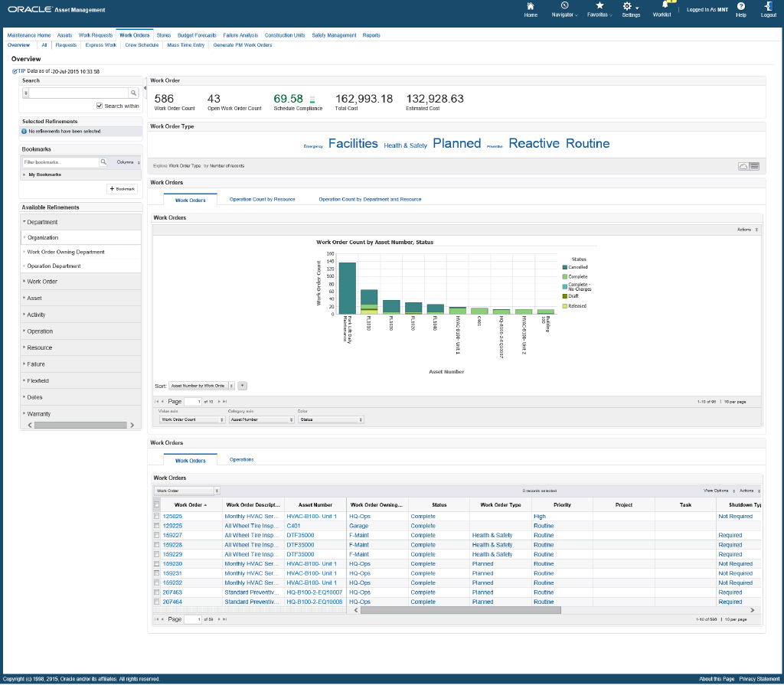Open the Value axis Work Order Count dropdown
This screenshot has width=784, height=685.
point(191,419)
